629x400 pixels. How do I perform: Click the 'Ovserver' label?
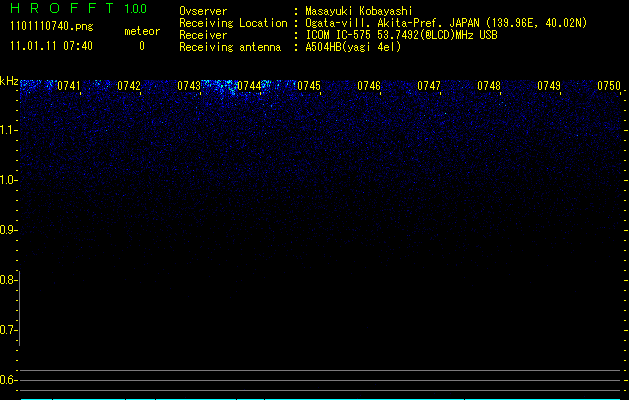click(203, 11)
